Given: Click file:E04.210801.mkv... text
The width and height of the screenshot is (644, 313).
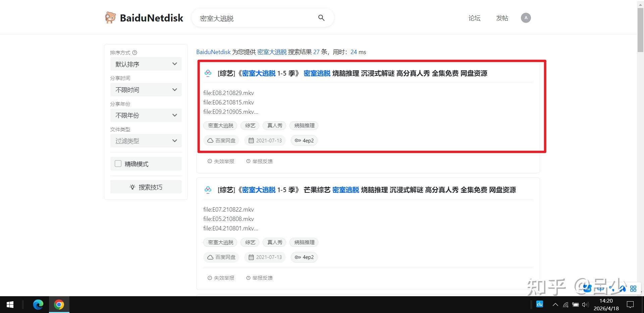Looking at the screenshot, I should (x=231, y=228).
